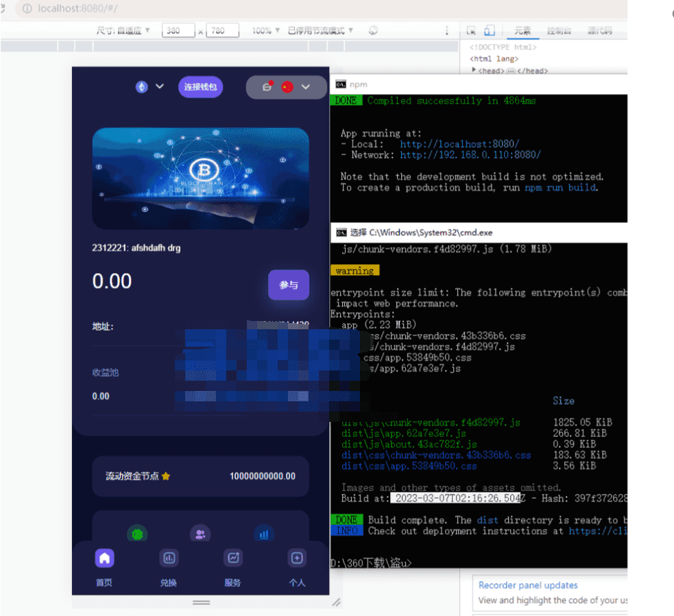Open the 首页 home icon in bottom navigation
674x616 pixels.
click(104, 558)
